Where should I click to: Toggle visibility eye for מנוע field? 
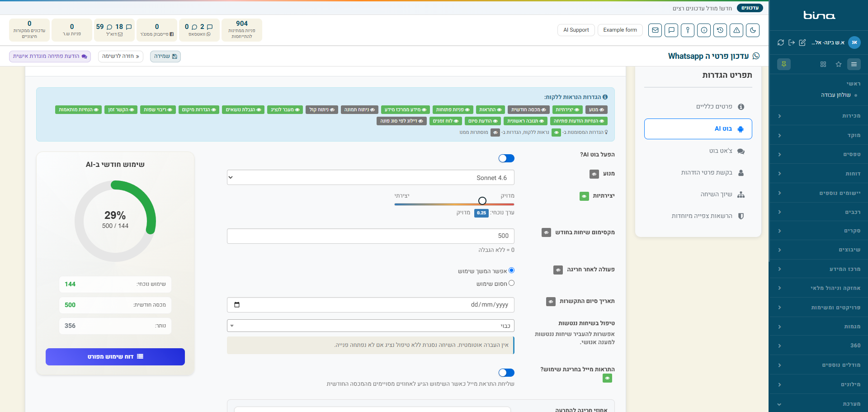594,174
